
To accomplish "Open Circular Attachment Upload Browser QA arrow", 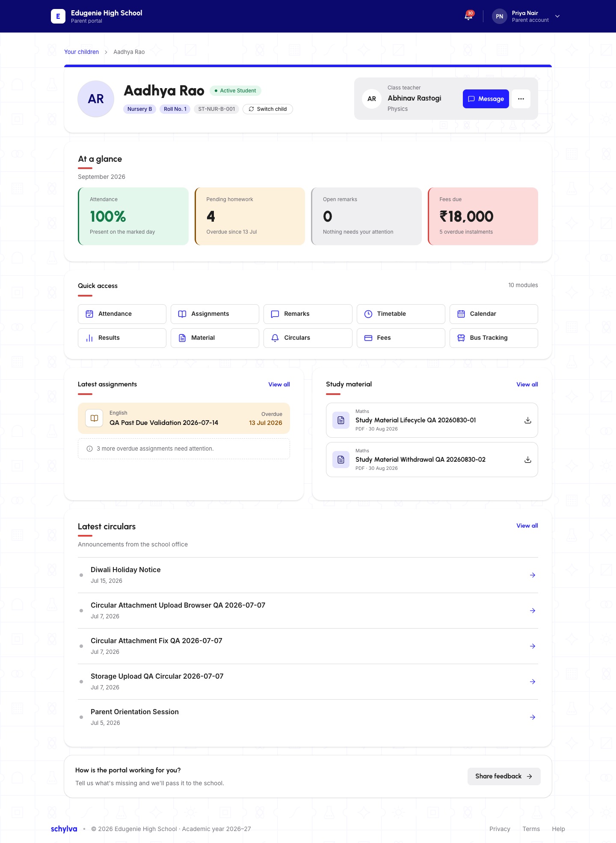I will (533, 611).
